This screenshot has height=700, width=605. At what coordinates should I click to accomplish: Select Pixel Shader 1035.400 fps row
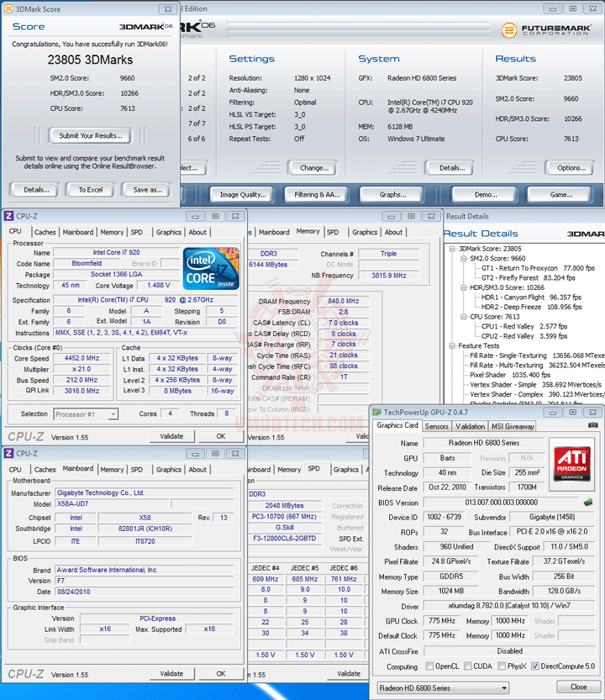pos(510,375)
